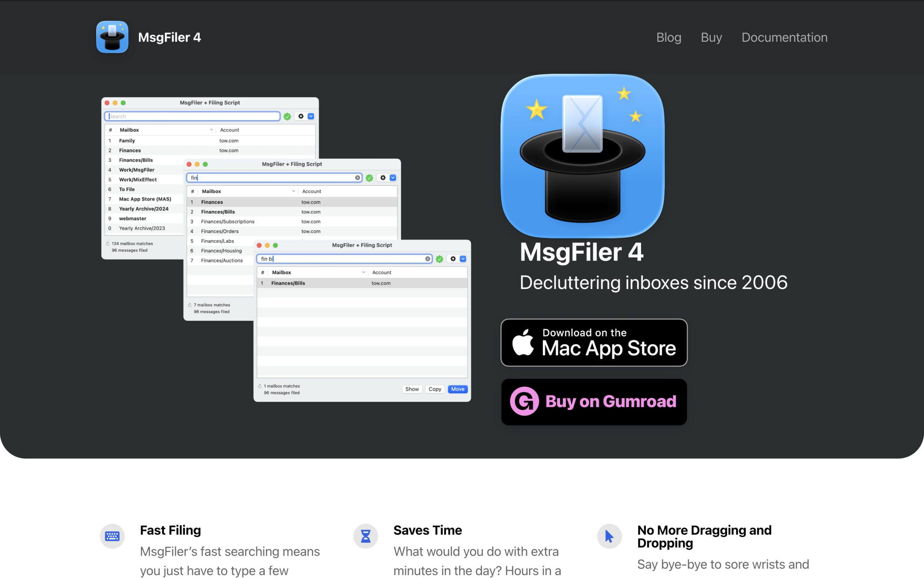Viewport: 924px width, 578px height.
Task: Click the green checkmark in the 'fin b' window
Action: coord(440,259)
